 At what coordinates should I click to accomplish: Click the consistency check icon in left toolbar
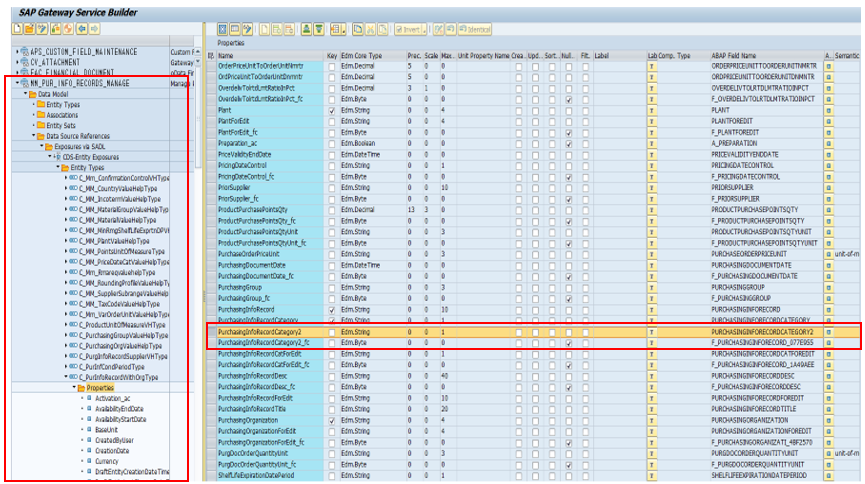56,29
